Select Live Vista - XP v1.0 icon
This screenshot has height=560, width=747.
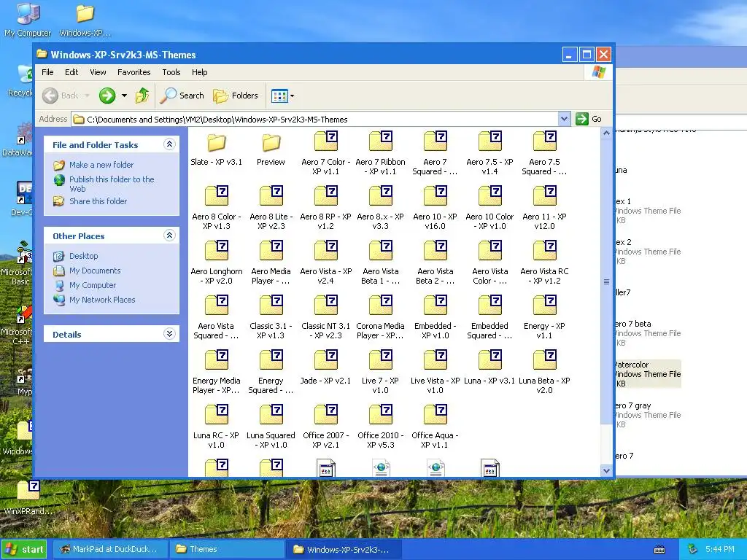(436, 360)
